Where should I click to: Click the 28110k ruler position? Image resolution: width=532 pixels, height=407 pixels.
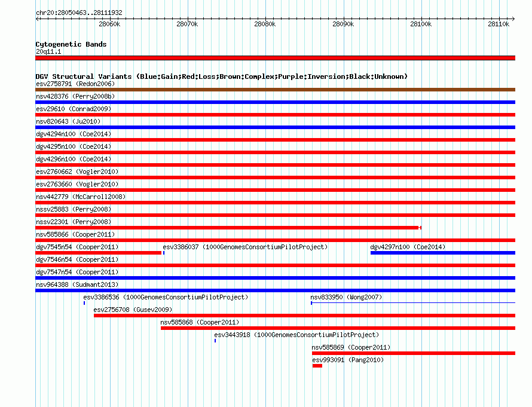tap(499, 24)
